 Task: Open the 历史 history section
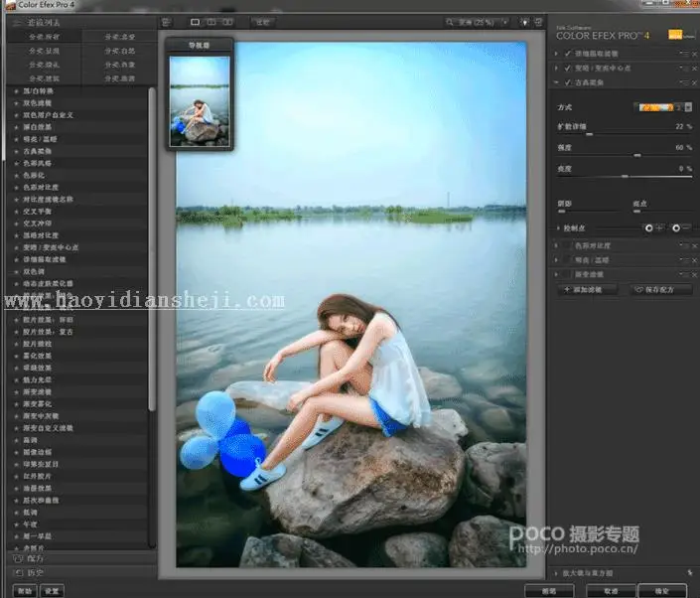pyautogui.click(x=81, y=572)
